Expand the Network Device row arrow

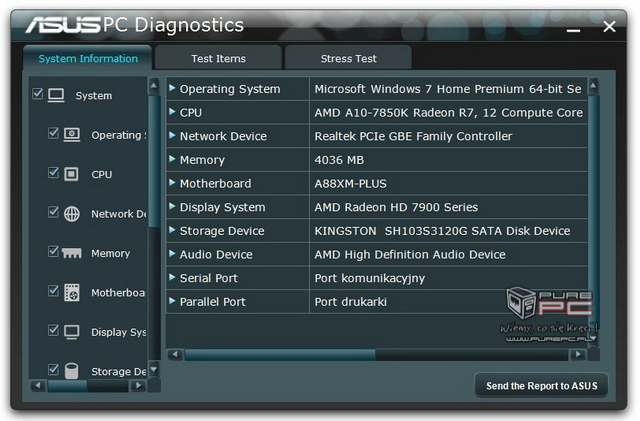pos(172,135)
